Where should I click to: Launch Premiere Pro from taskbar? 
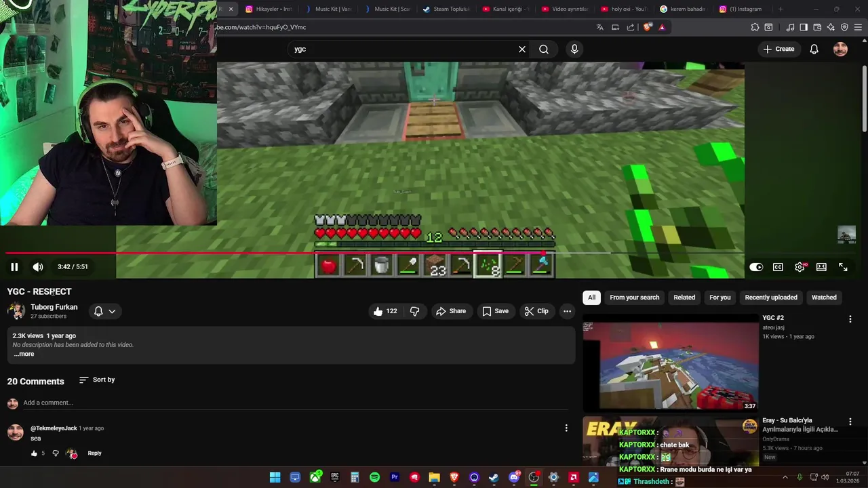(395, 477)
